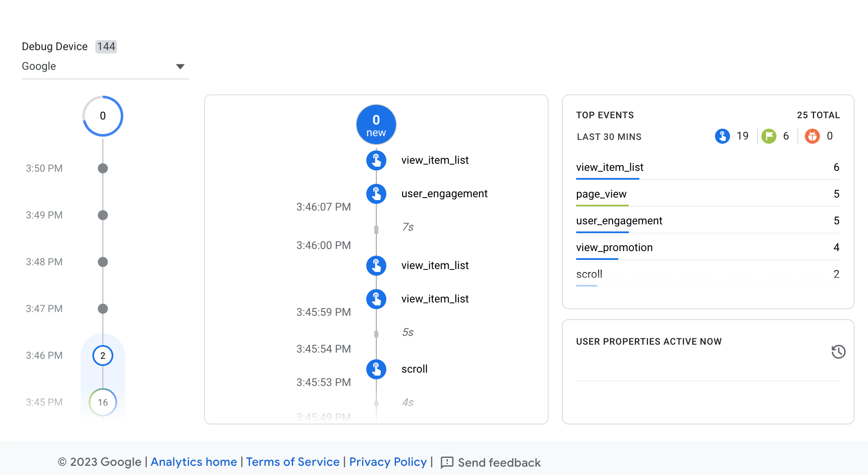
Task: Expand the 3:46 PM timeline entry (2 events)
Action: click(102, 355)
